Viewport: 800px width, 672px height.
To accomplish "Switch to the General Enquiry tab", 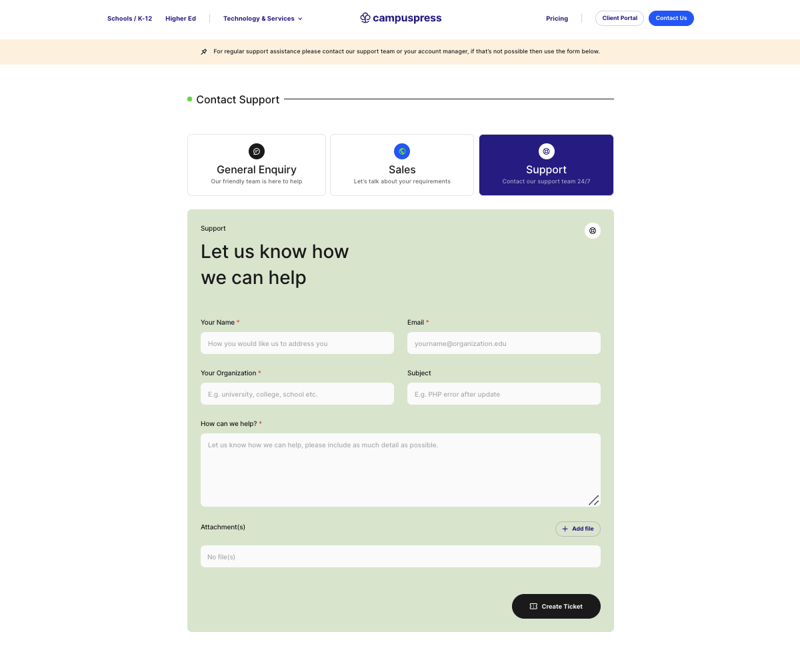I will (x=257, y=165).
